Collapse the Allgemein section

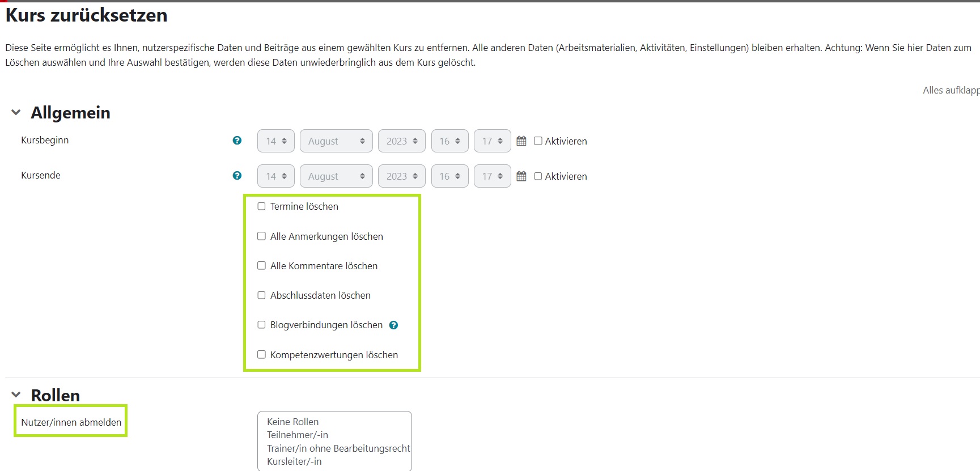pyautogui.click(x=16, y=113)
